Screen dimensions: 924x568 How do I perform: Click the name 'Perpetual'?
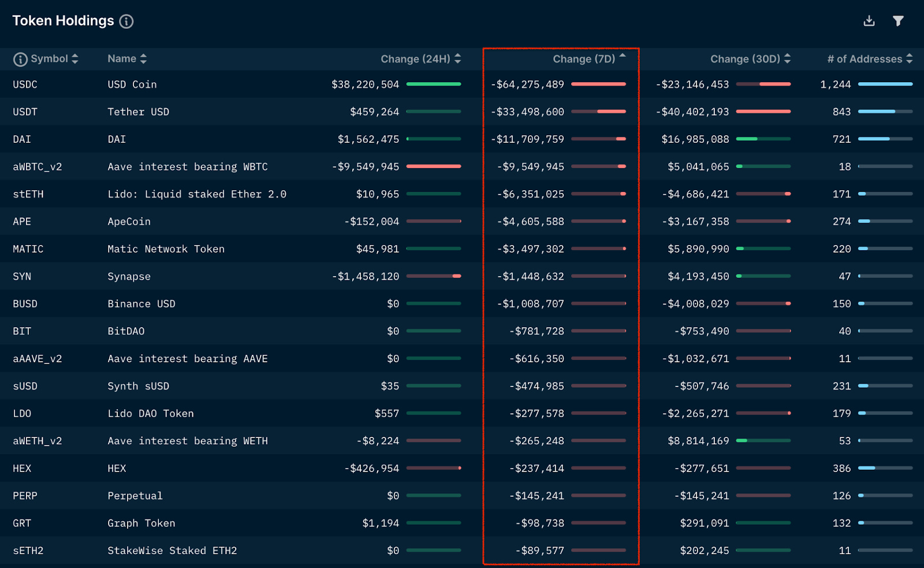(x=135, y=496)
